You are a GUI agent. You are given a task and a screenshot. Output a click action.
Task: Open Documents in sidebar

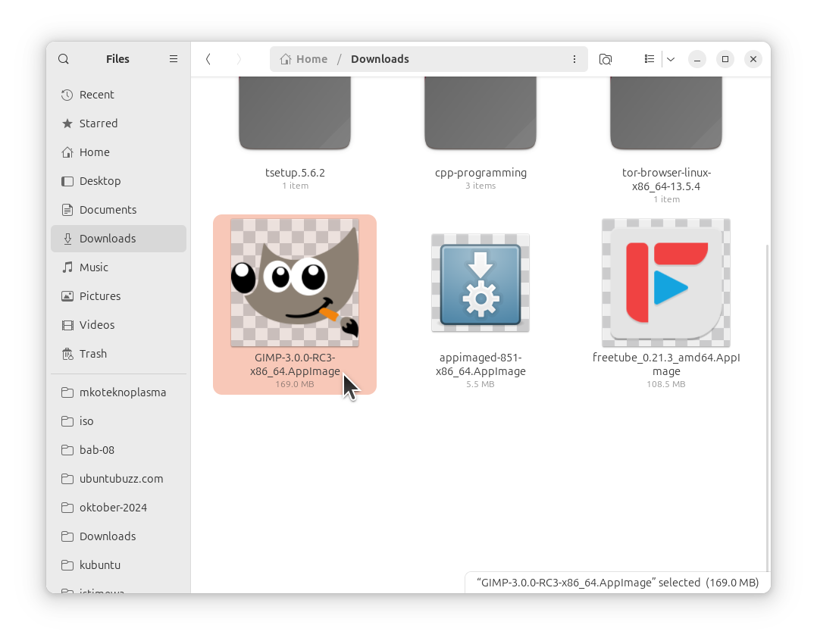pos(118,209)
